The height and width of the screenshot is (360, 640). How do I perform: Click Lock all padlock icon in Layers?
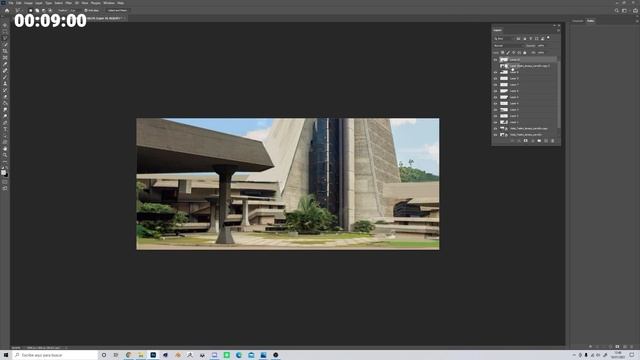(x=525, y=53)
